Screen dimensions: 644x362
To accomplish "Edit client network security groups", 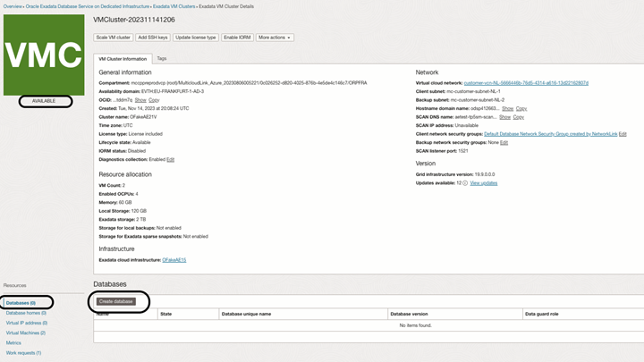I will 623,134.
